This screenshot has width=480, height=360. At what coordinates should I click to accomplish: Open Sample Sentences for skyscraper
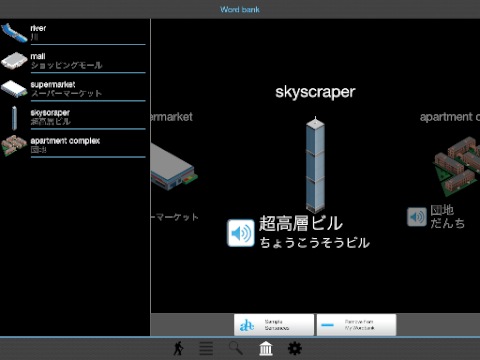[x=274, y=325]
